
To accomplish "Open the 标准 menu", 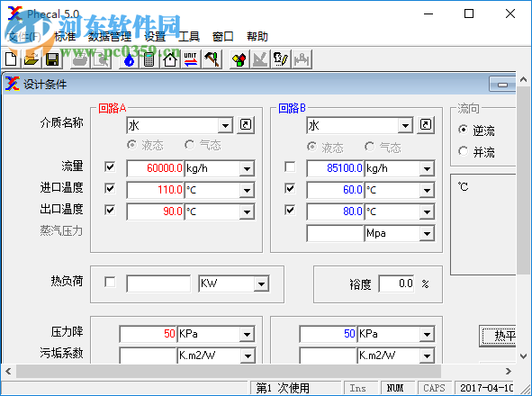I will 65,36.
